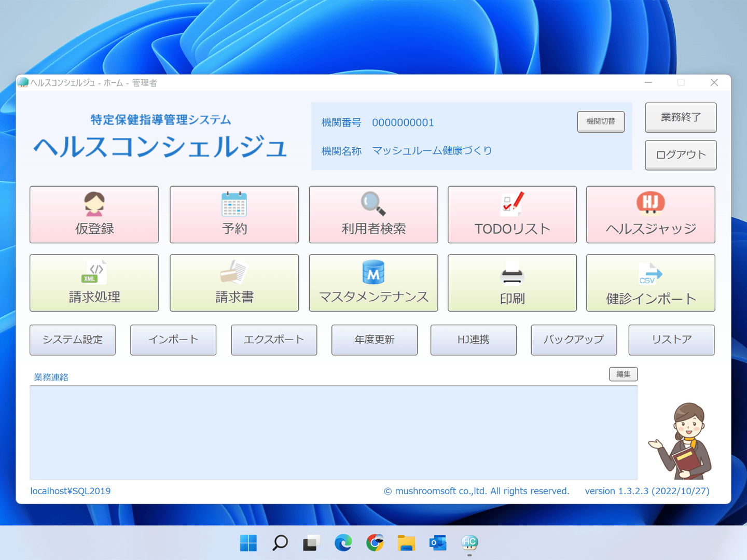Launch ヘルスジャッジ HJ tile
Screen dimensions: 747x560
pyautogui.click(x=651, y=215)
